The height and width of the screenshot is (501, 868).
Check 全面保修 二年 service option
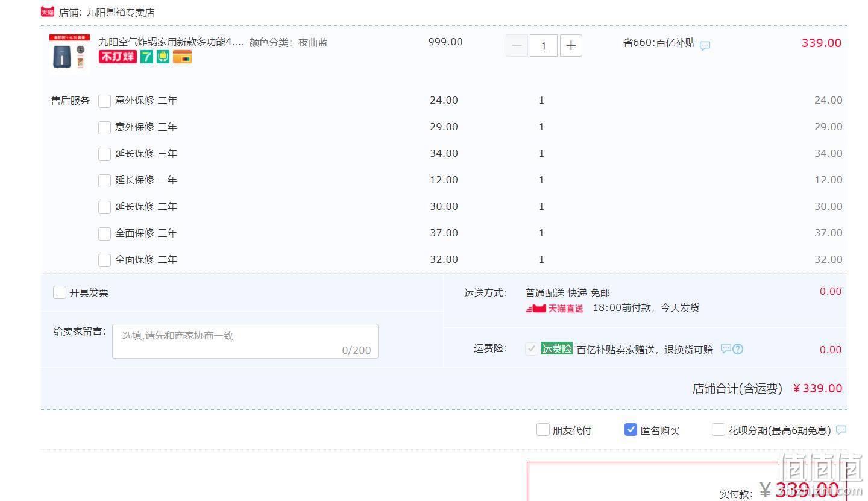[104, 260]
